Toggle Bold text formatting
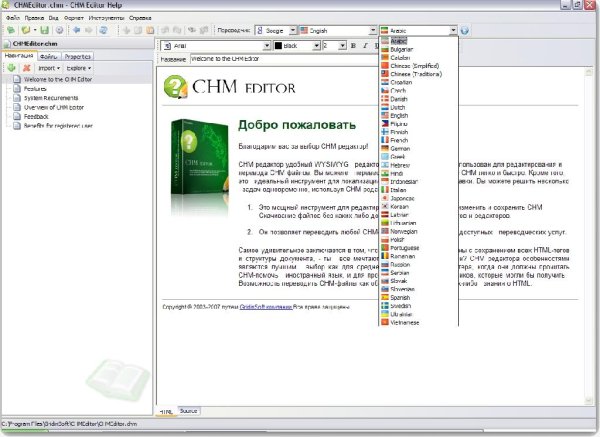The width and height of the screenshot is (600, 437). pos(353,46)
